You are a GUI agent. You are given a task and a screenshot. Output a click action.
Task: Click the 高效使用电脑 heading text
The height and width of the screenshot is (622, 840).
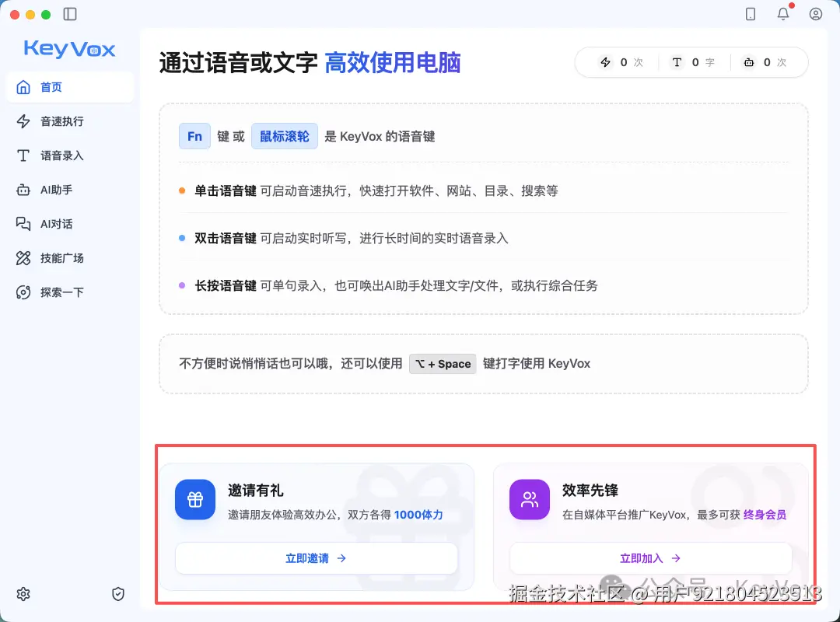tap(393, 63)
